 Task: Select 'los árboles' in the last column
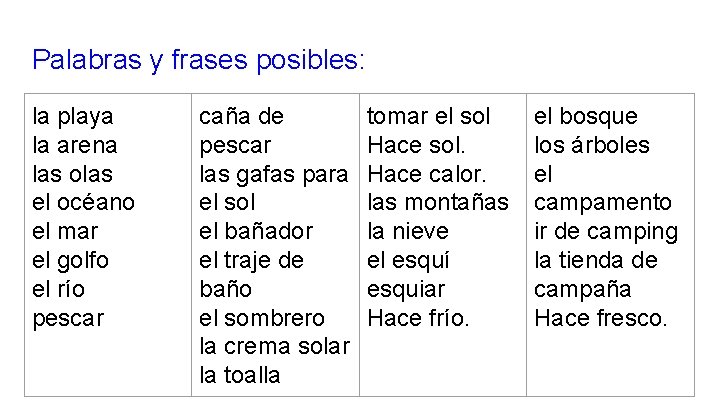[592, 146]
